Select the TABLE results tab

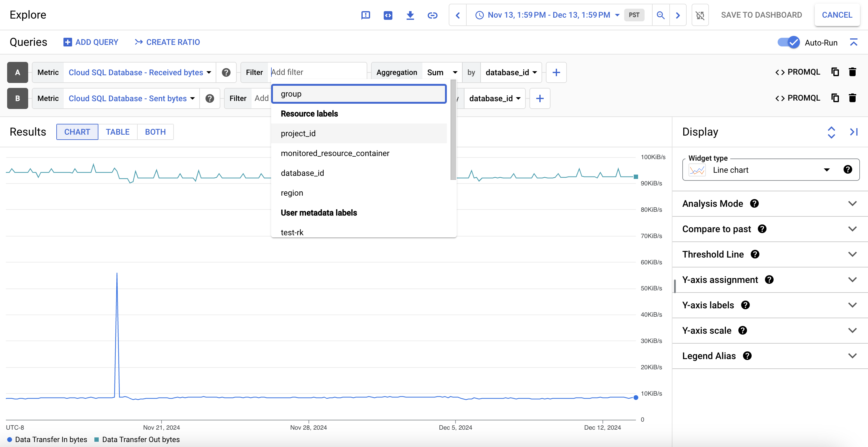[117, 132]
